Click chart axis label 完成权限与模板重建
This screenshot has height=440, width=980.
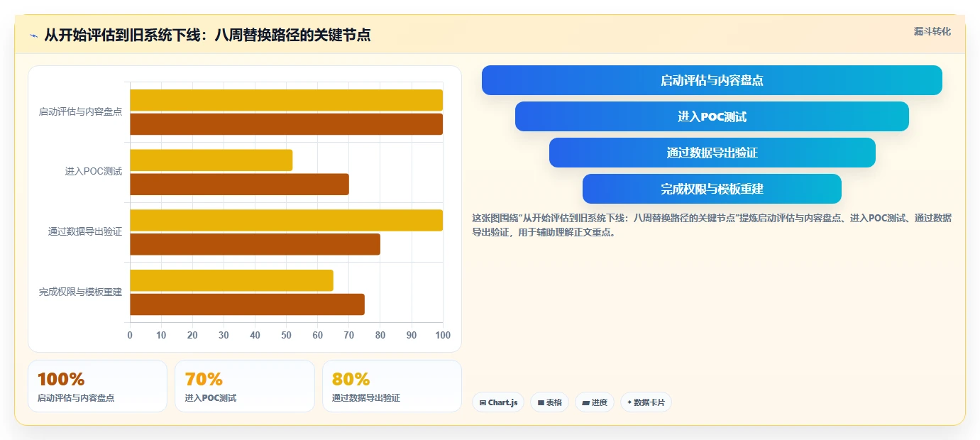point(80,292)
